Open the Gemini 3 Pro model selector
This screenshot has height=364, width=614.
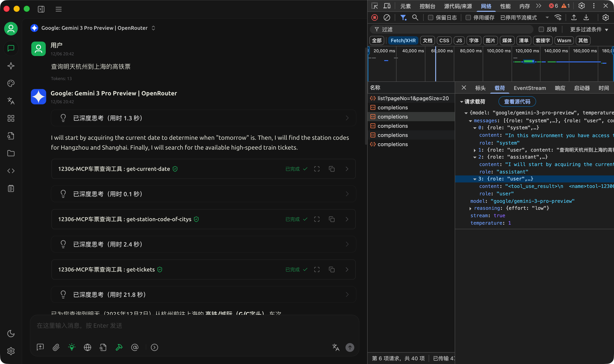[95, 28]
